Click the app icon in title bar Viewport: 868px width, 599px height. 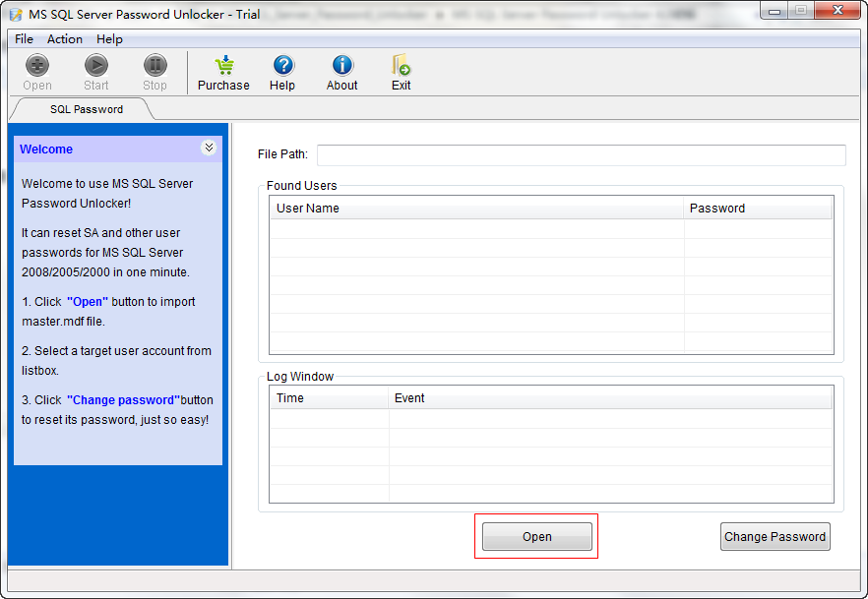(x=17, y=15)
